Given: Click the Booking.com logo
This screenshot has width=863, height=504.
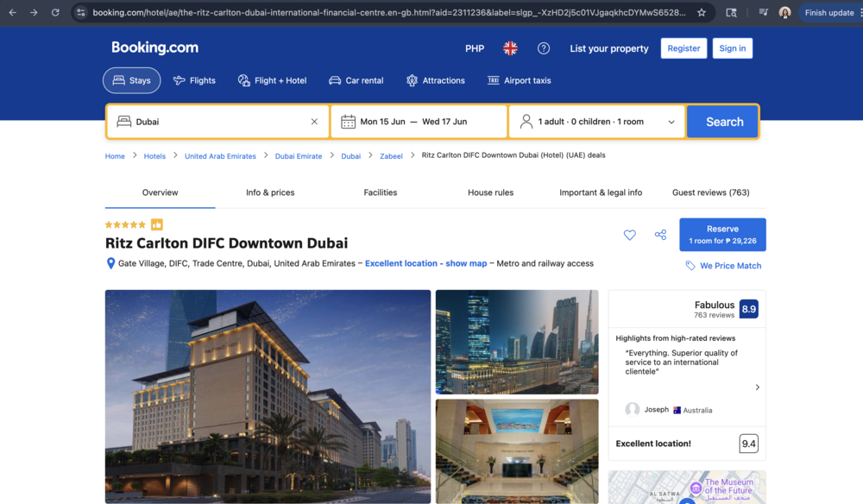Looking at the screenshot, I should [x=154, y=47].
